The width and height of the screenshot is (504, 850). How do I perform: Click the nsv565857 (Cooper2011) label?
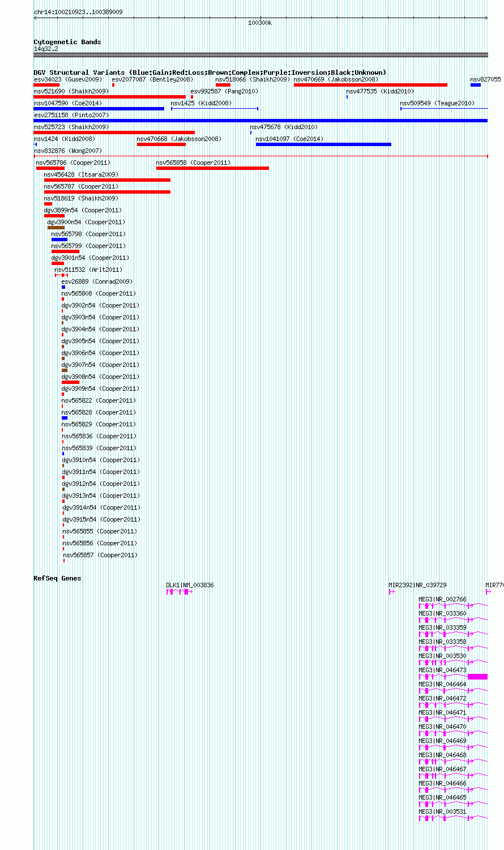[101, 555]
